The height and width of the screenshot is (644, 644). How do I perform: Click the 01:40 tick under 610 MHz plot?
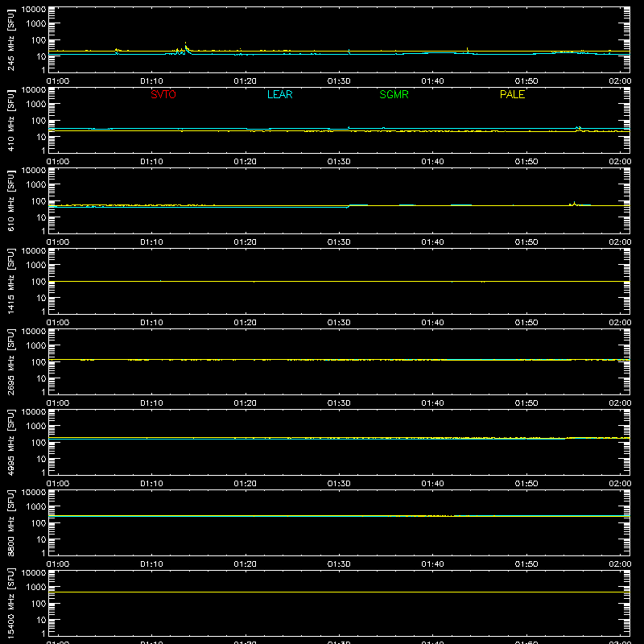click(x=432, y=242)
